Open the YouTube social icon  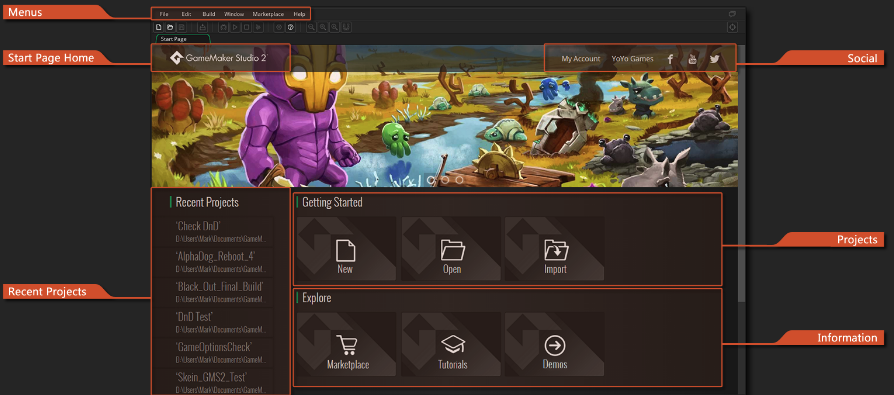point(692,59)
